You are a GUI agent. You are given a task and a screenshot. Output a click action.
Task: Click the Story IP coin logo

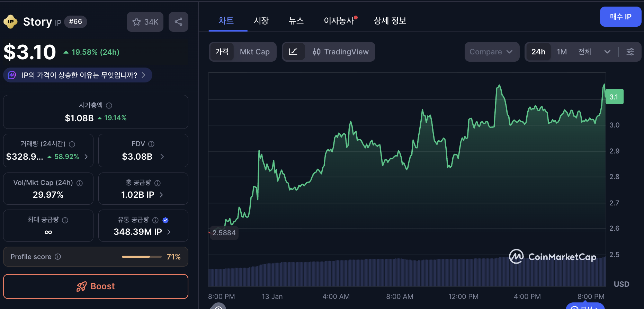(10, 22)
